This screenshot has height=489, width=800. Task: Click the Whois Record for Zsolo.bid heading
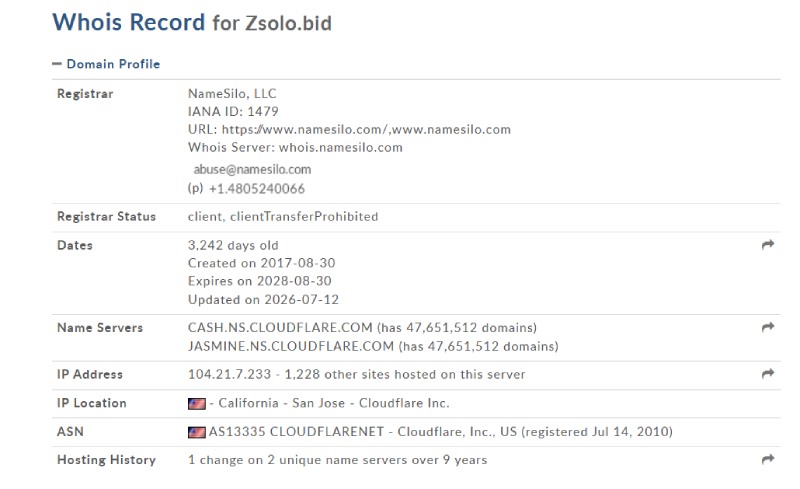pyautogui.click(x=192, y=22)
